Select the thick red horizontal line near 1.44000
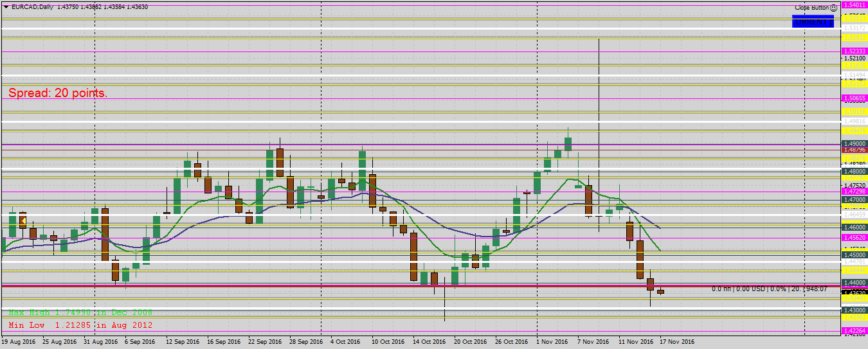868x349 pixels. (x=420, y=286)
